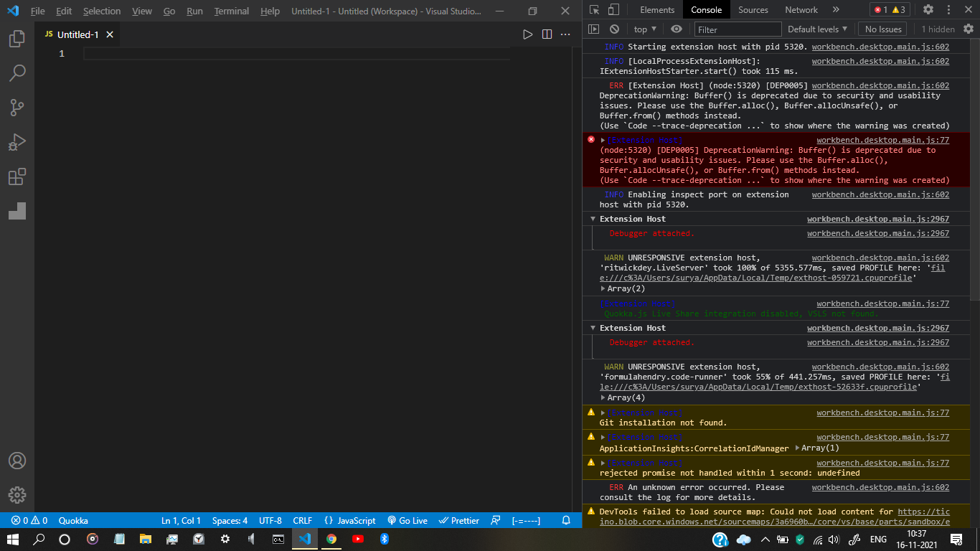The image size is (980, 551).
Task: Switch to the Network tab in DevTools
Action: (x=801, y=9)
